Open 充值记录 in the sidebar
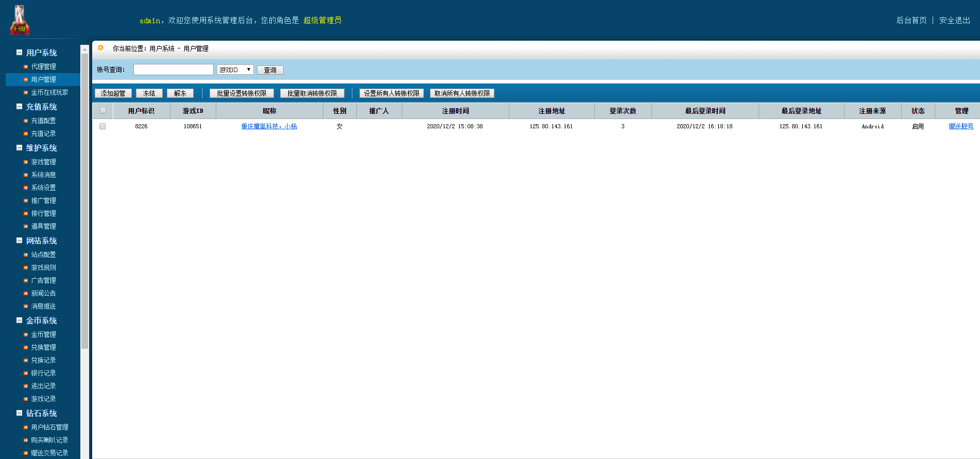 click(x=43, y=133)
